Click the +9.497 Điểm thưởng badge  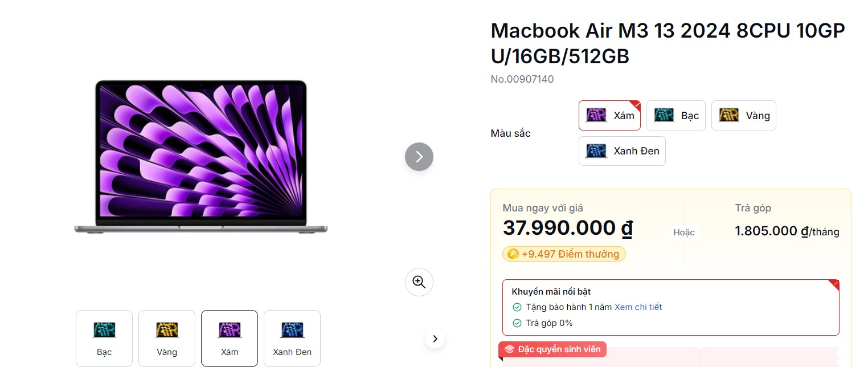pyautogui.click(x=564, y=254)
